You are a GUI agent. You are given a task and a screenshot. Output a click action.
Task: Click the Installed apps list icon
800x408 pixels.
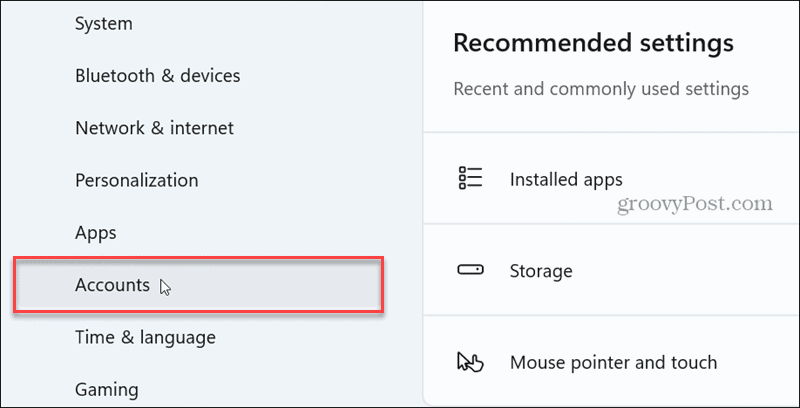click(470, 179)
